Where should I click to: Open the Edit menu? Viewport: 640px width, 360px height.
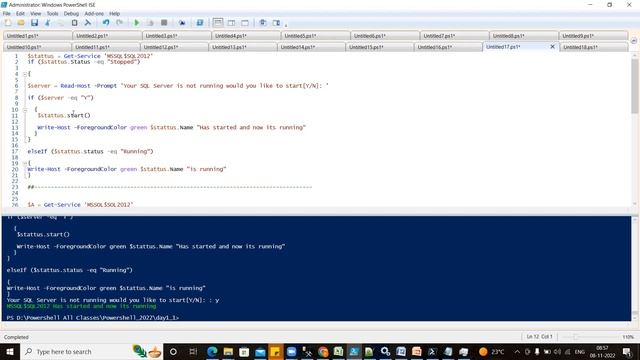tap(20, 13)
